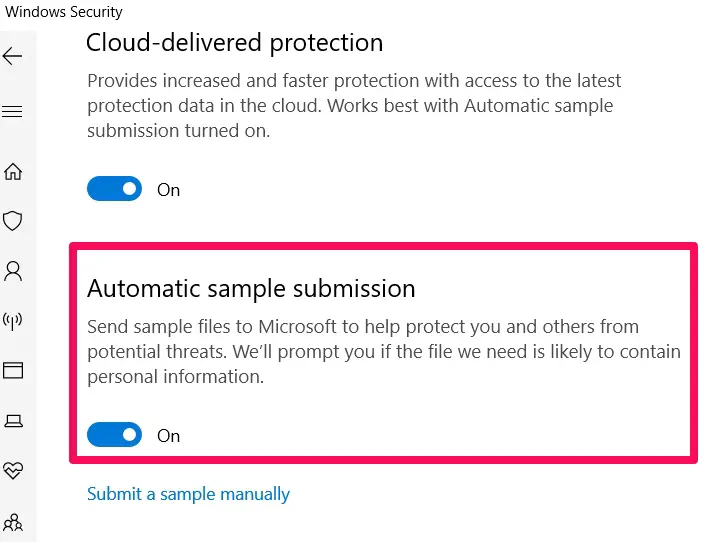Open Firewall & network protection antenna icon
Viewport: 715px width, 542px height.
click(13, 320)
